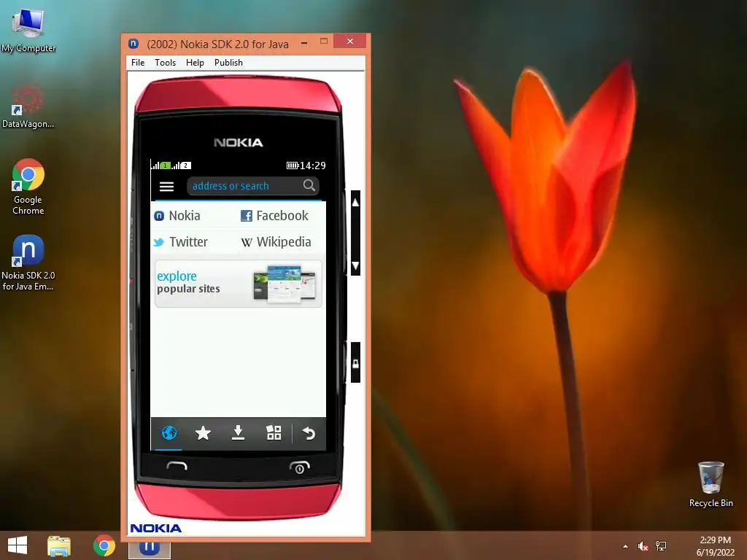Open the Publish menu

point(228,63)
